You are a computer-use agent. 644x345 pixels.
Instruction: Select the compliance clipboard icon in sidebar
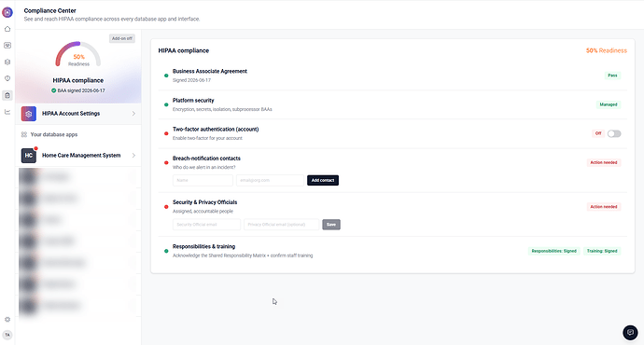pyautogui.click(x=7, y=95)
